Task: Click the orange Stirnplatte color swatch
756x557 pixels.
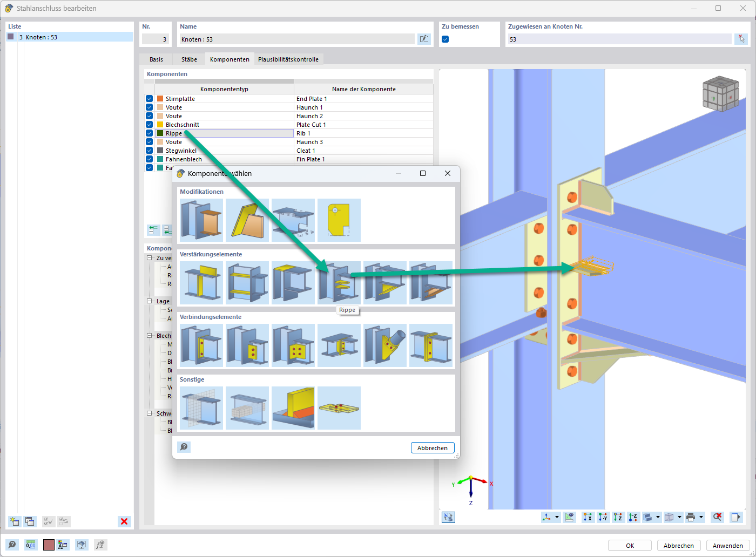Action: [160, 99]
